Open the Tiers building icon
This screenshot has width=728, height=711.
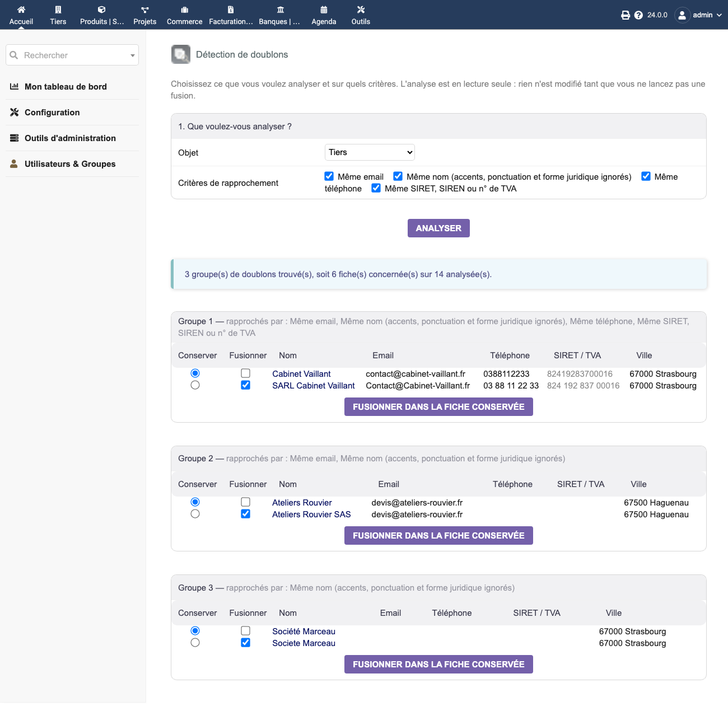pos(58,10)
